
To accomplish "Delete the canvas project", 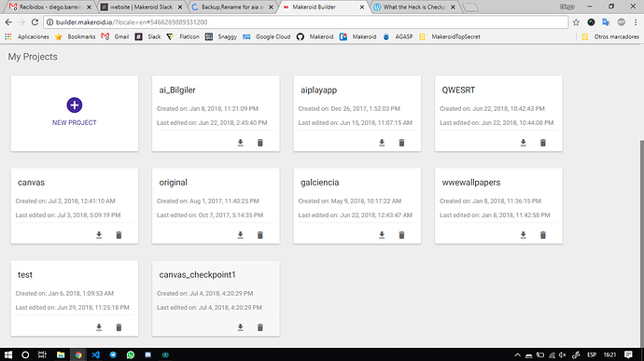I will click(119, 235).
